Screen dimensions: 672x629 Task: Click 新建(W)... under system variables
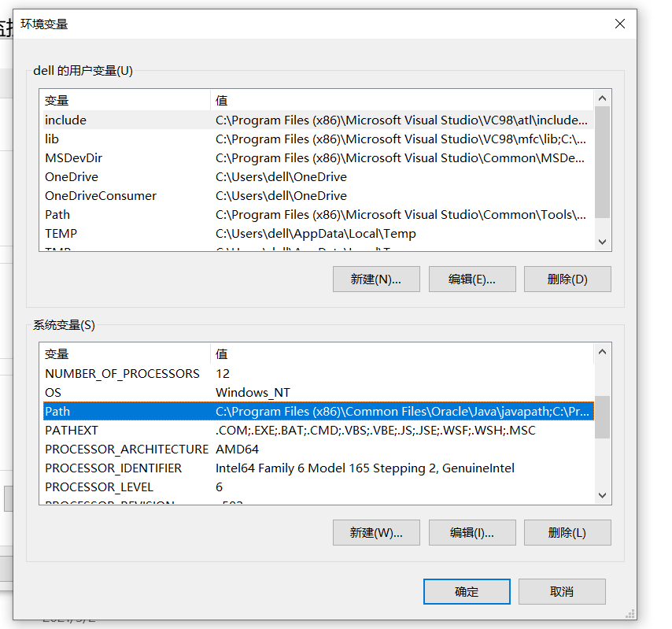[x=376, y=532]
